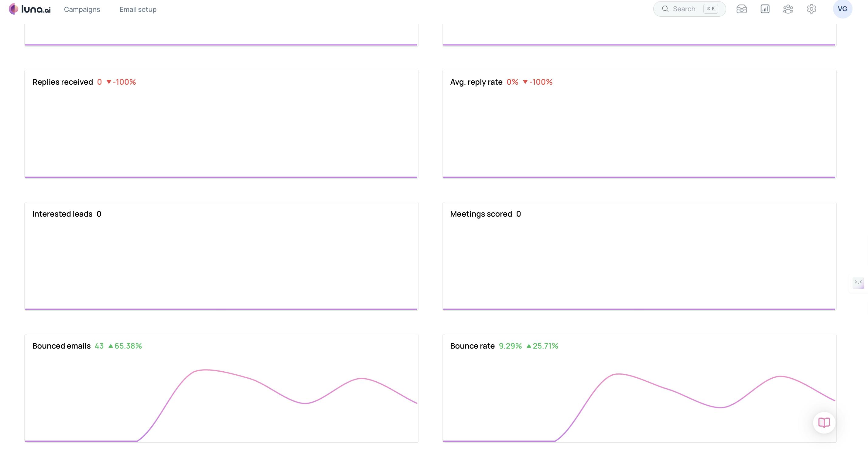868x466 pixels.
Task: Open the Email setup tab
Action: tap(138, 9)
